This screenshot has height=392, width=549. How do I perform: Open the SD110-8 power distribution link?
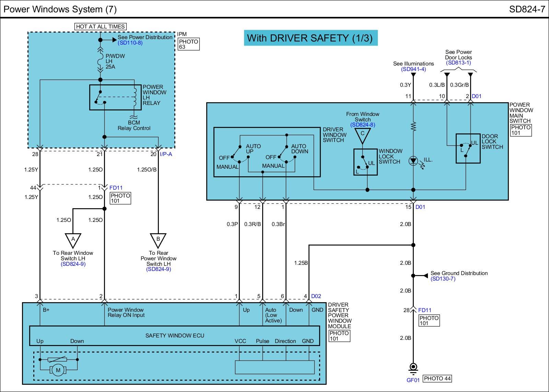(130, 43)
